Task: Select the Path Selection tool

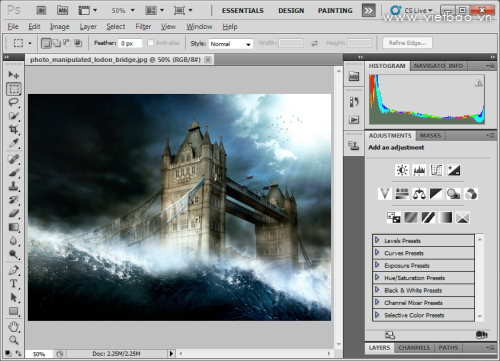Action: [13, 297]
